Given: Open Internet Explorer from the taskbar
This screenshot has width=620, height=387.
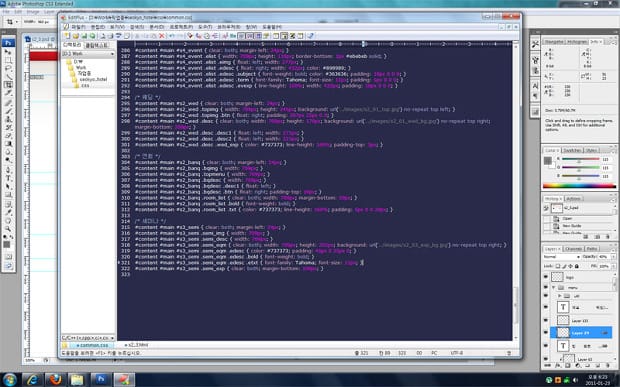Looking at the screenshot, I should [33, 380].
